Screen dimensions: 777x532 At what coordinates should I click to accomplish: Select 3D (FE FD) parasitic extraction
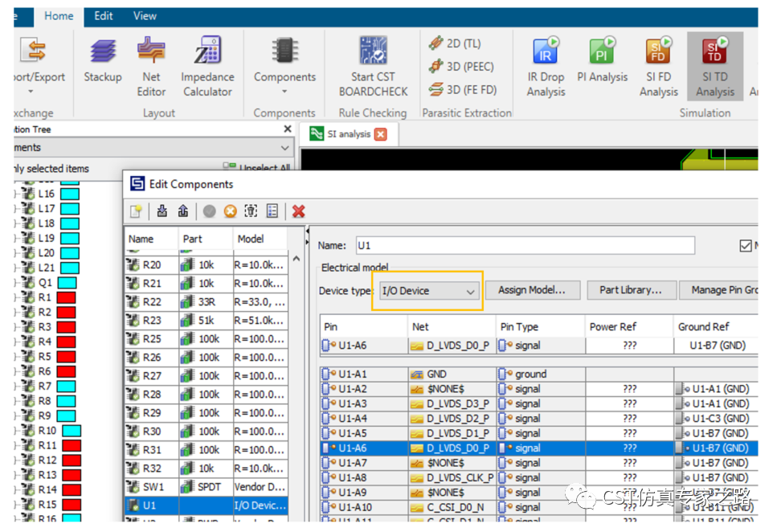[x=463, y=89]
